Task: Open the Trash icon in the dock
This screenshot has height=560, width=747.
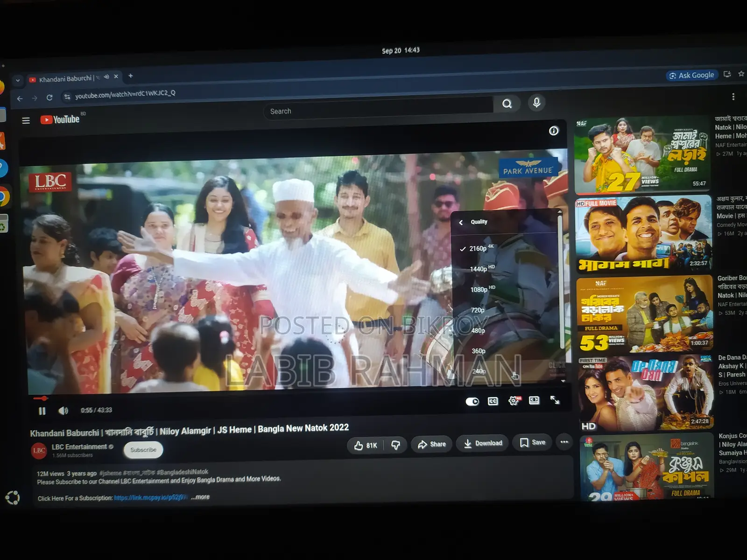Action: [x=3, y=224]
